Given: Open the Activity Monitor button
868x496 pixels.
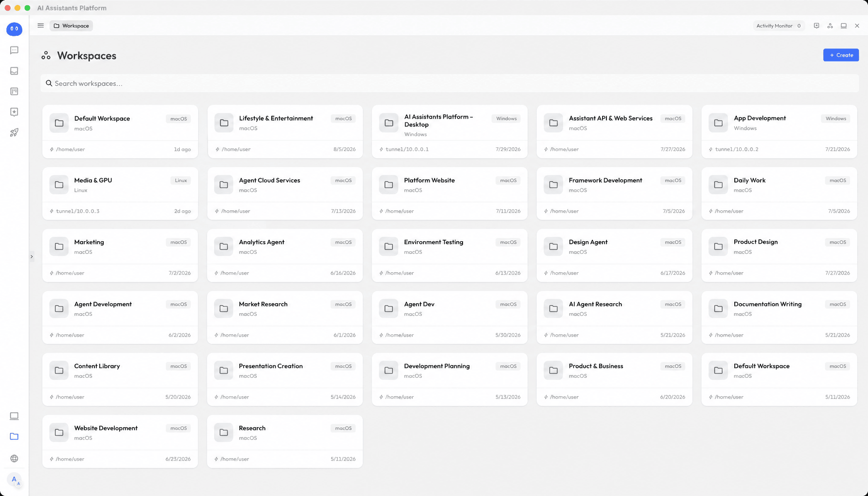Looking at the screenshot, I should 779,26.
